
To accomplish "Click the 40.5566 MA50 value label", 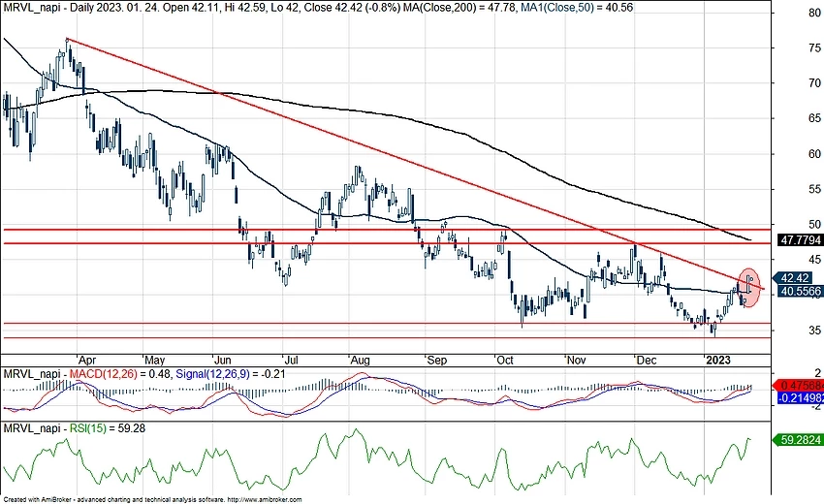I will click(800, 291).
